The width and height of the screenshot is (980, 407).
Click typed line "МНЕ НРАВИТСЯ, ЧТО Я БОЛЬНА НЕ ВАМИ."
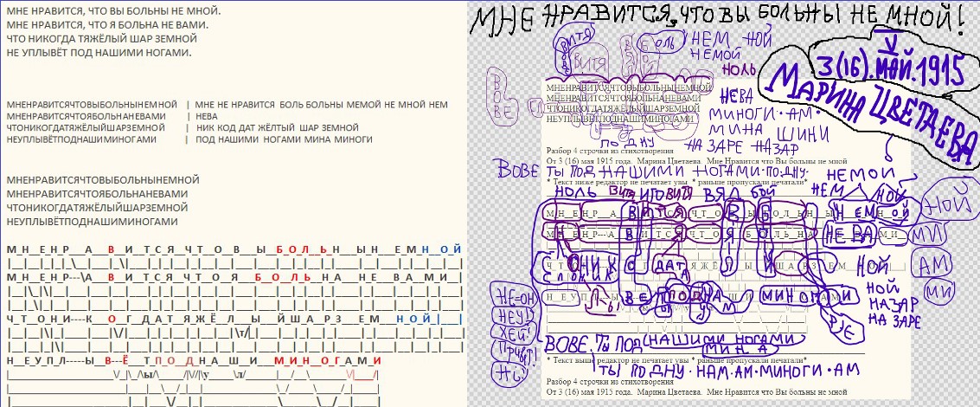[x=109, y=25]
